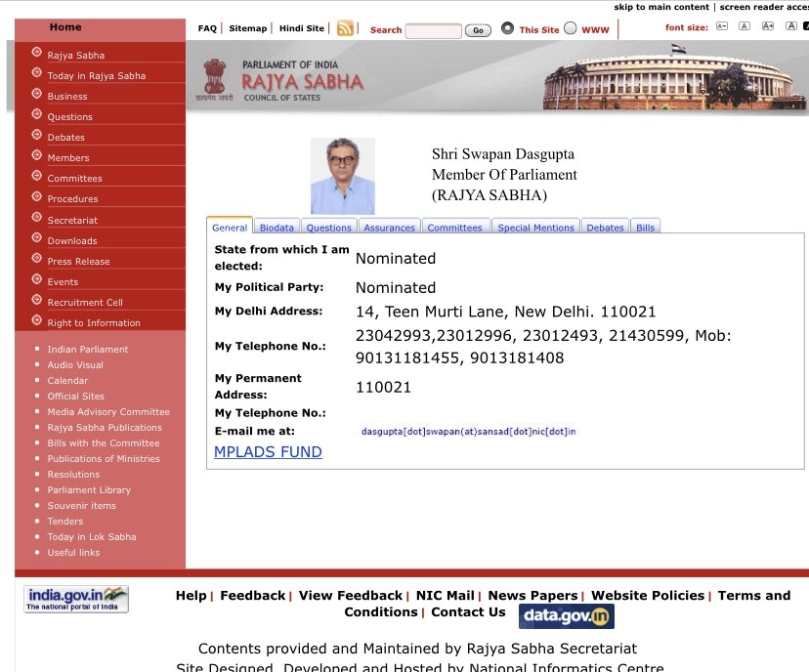The image size is (809, 672).
Task: Click in the Search text field
Action: click(433, 30)
